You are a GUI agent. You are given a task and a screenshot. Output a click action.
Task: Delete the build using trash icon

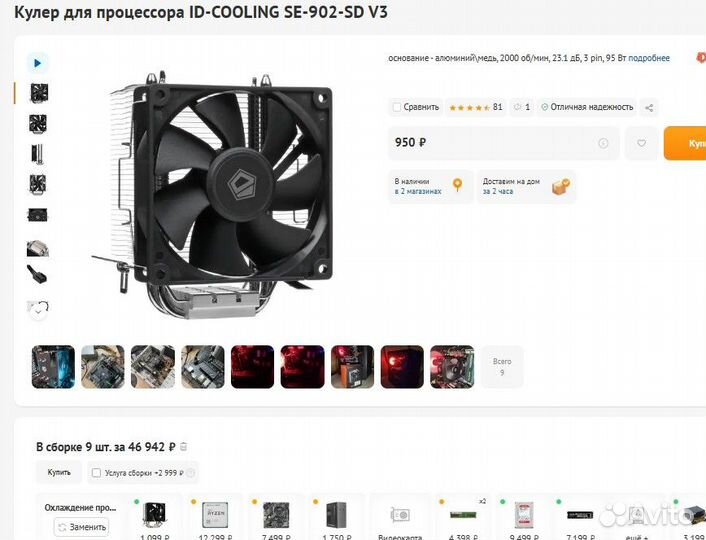point(183,447)
